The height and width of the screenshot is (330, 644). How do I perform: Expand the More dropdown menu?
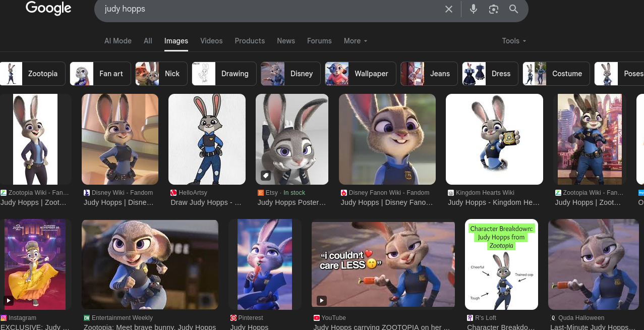(x=356, y=41)
